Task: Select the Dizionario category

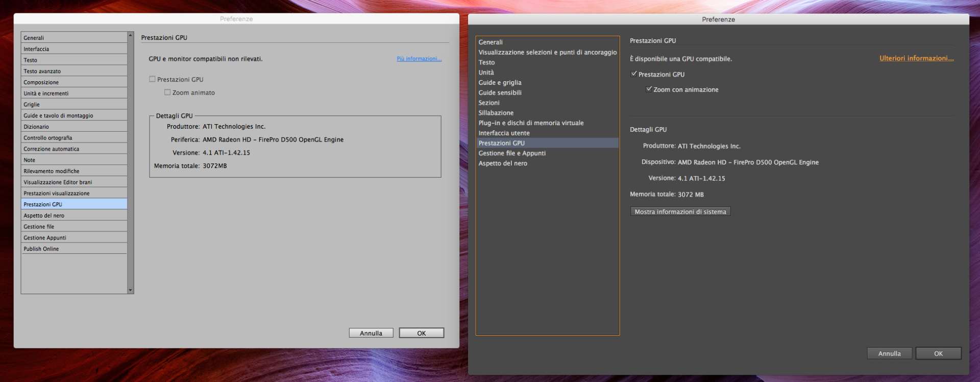Action: (x=74, y=127)
